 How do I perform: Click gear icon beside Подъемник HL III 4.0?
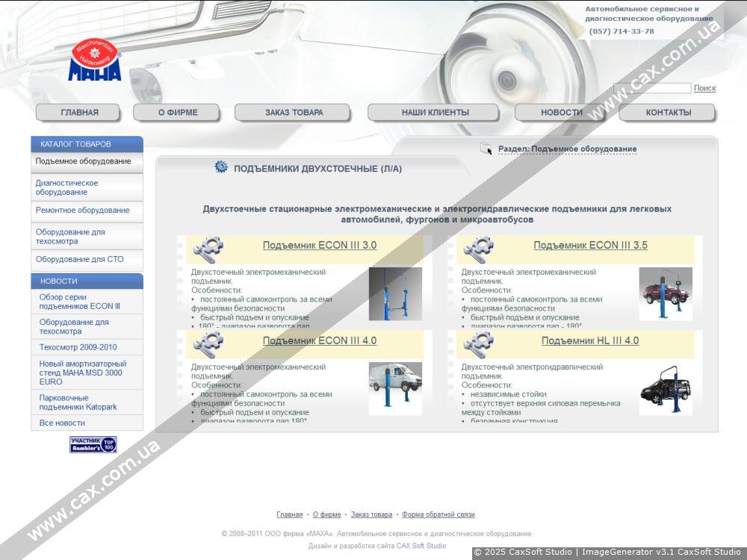(477, 343)
